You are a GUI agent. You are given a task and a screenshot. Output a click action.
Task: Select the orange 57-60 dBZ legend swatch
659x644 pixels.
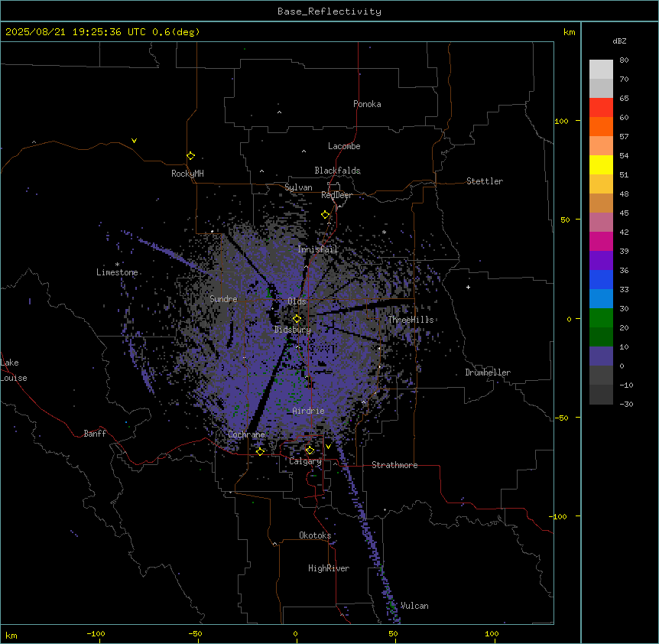point(601,127)
